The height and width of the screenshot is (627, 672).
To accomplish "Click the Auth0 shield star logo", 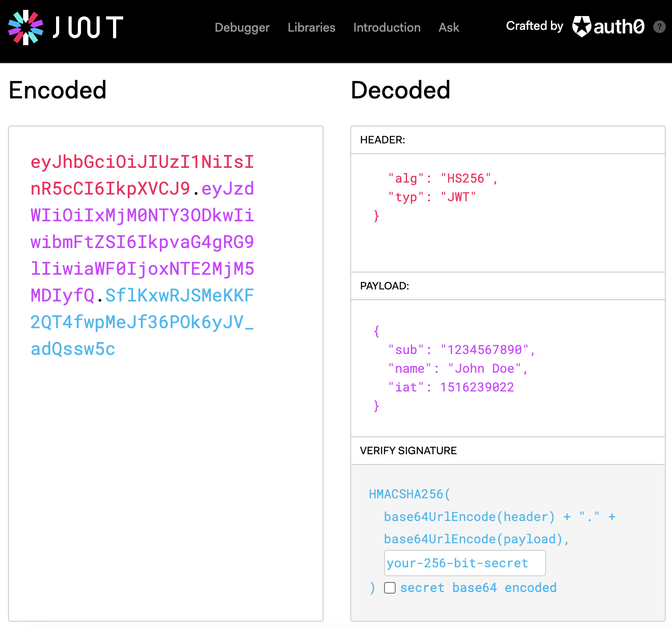I will coord(581,27).
